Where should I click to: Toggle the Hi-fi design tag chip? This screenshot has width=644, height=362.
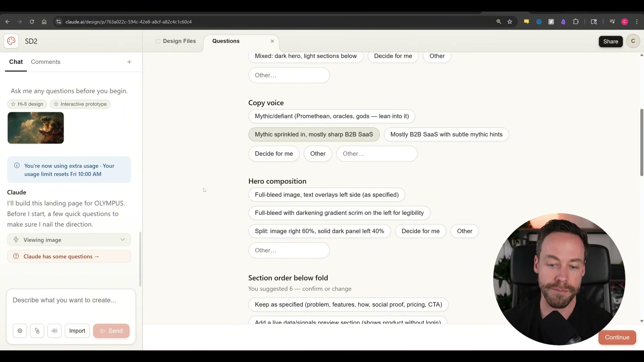tap(27, 104)
